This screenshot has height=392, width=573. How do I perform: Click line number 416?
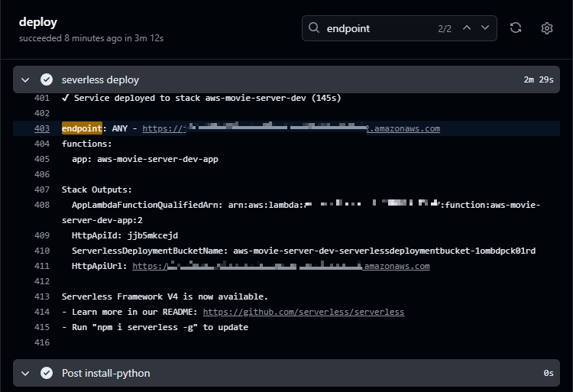point(42,342)
